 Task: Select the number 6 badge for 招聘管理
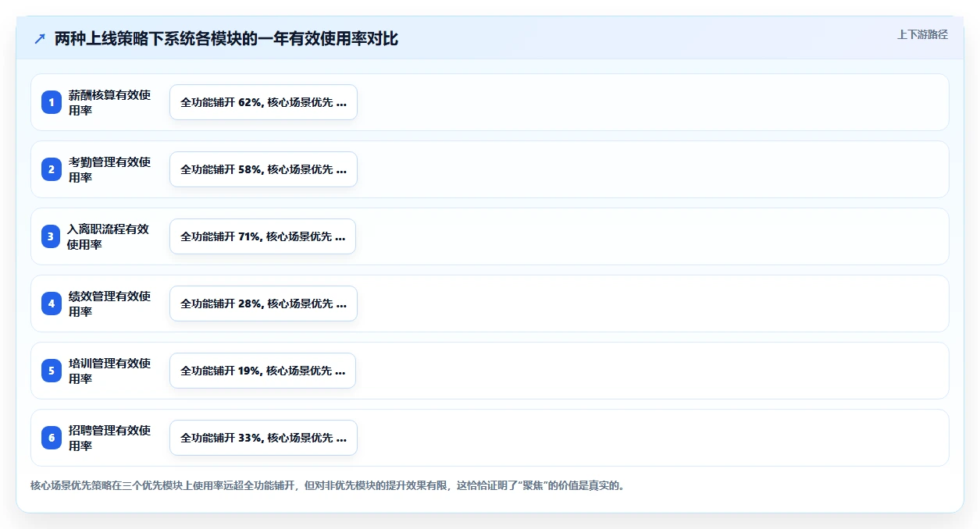52,438
